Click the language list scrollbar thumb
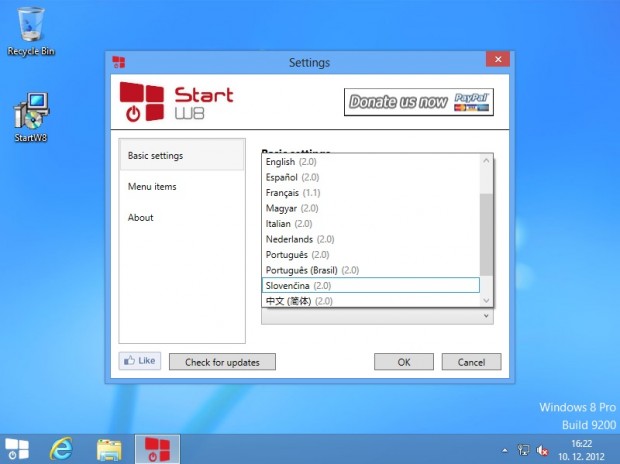The image size is (620, 464). click(486, 235)
